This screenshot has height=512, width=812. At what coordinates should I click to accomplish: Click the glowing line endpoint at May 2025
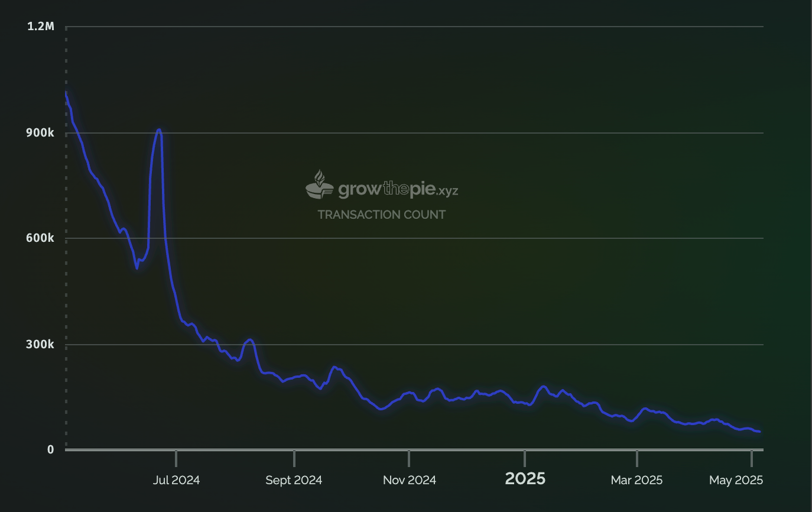pos(761,432)
